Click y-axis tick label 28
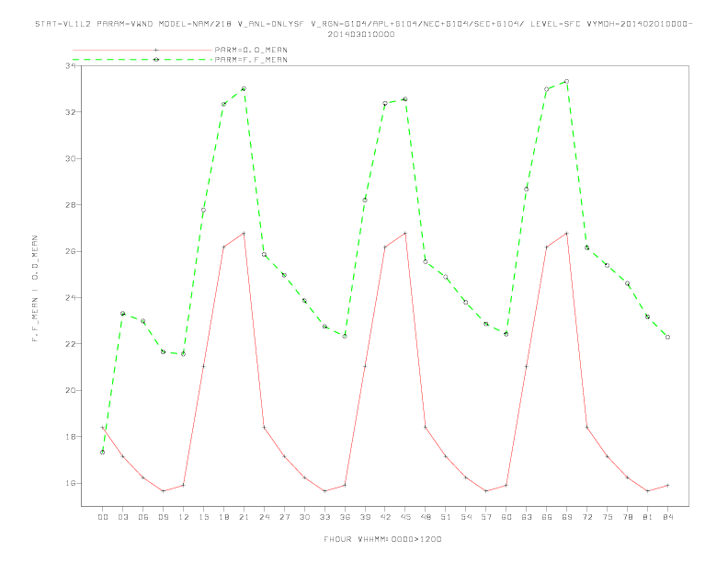The image size is (728, 563). pos(71,205)
